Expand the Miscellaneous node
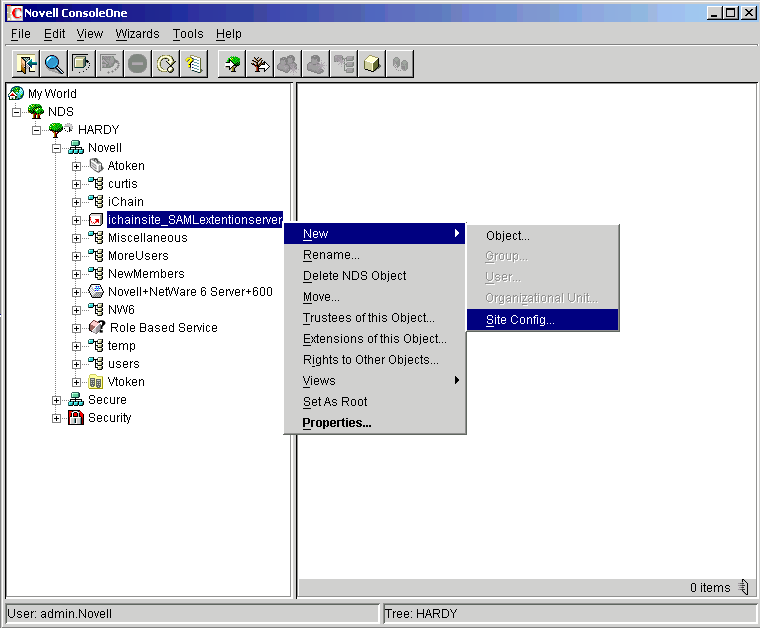The height and width of the screenshot is (628, 760). [x=76, y=238]
